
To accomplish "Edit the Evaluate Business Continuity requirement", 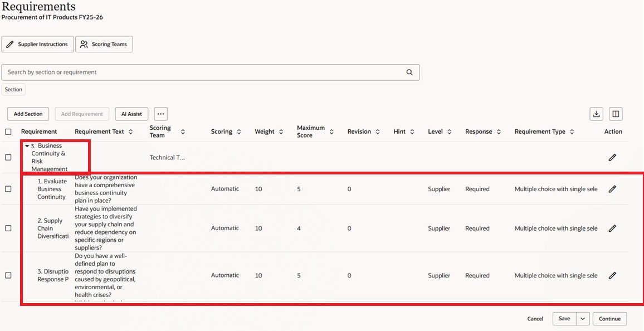I will pos(612,189).
